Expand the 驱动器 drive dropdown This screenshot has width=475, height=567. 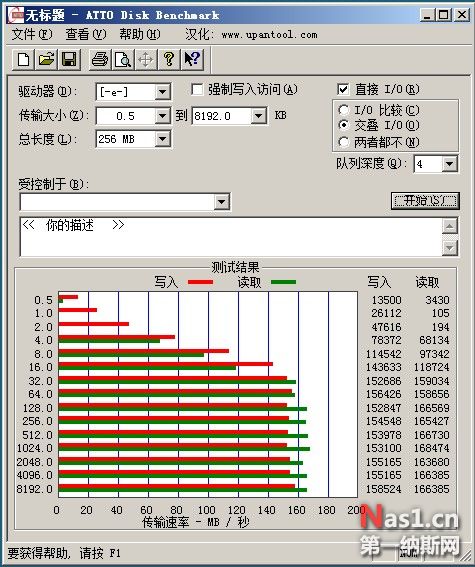point(162,92)
